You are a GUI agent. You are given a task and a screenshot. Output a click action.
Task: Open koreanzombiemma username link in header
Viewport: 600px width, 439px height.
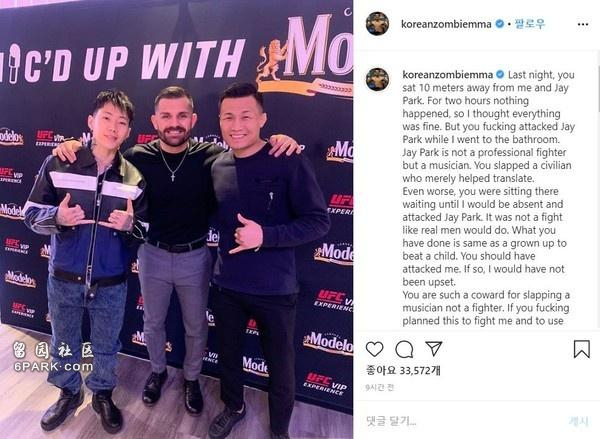pyautogui.click(x=446, y=24)
